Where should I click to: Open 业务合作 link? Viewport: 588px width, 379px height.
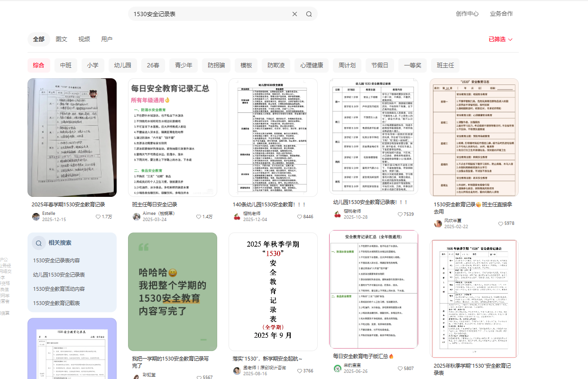pos(501,14)
